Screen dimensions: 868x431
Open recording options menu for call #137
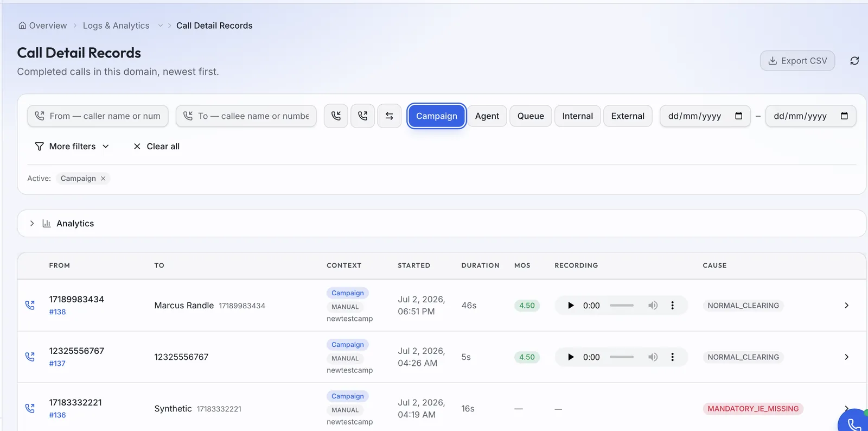tap(673, 357)
